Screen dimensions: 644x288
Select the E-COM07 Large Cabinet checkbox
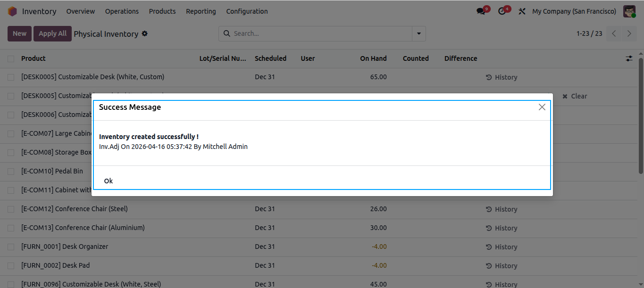pos(11,134)
